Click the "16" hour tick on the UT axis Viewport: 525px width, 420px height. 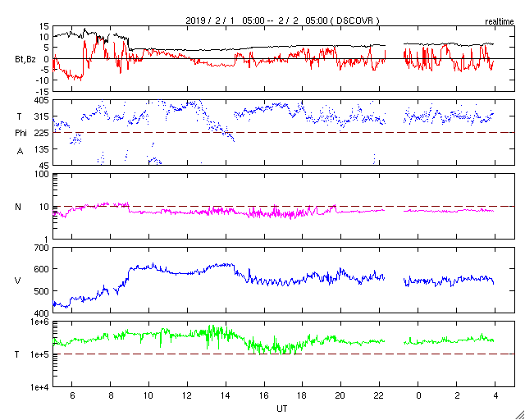[x=264, y=396]
